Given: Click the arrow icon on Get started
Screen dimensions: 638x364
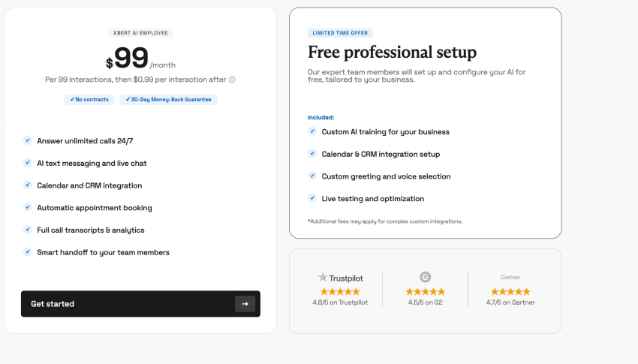Looking at the screenshot, I should coord(245,304).
